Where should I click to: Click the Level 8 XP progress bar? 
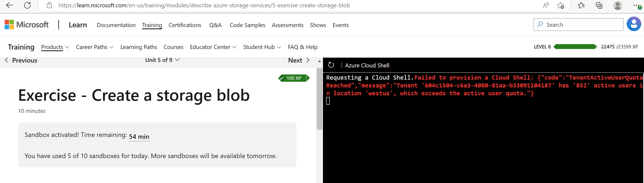pyautogui.click(x=575, y=47)
